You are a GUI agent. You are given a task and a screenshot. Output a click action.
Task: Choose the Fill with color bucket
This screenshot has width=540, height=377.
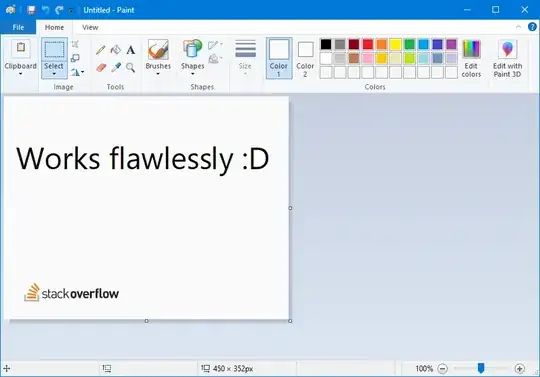[x=116, y=50]
